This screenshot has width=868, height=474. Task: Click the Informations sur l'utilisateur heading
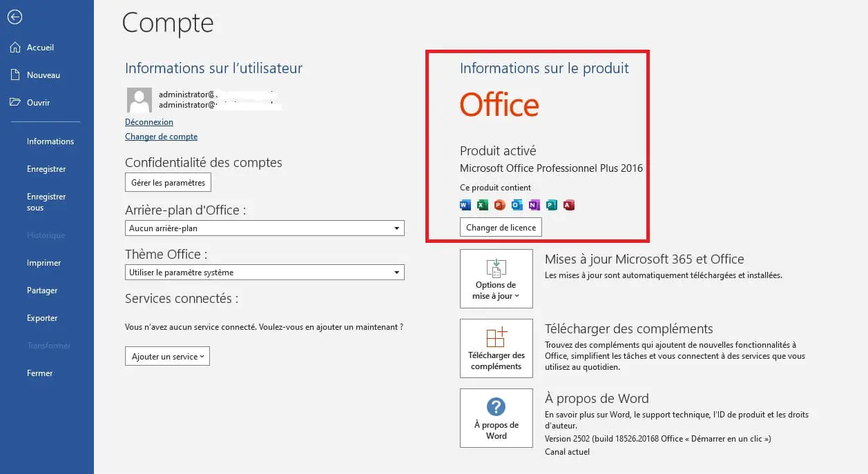click(x=213, y=68)
